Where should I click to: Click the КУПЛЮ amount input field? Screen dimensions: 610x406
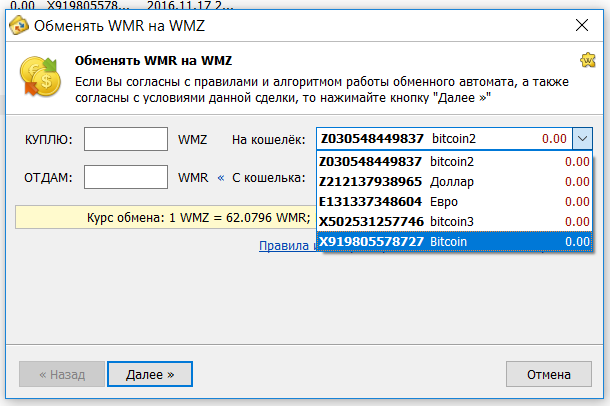point(126,139)
